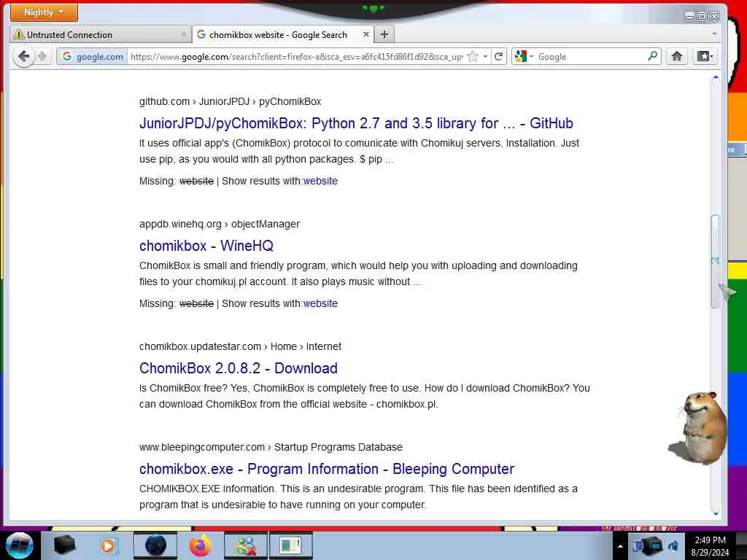Viewport: 747px width, 560px height.
Task: Open the clock showing 2:49 PM
Action: coord(711,546)
